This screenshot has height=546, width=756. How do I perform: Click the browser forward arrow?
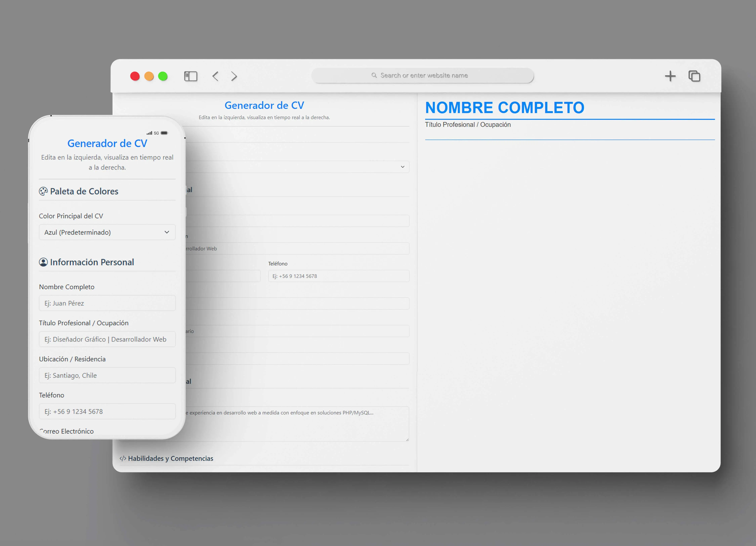click(234, 76)
